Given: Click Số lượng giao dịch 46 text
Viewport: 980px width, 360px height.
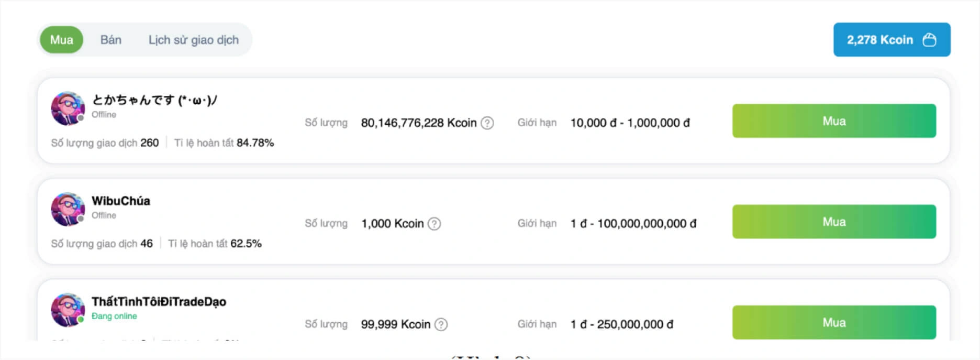Looking at the screenshot, I should (102, 244).
